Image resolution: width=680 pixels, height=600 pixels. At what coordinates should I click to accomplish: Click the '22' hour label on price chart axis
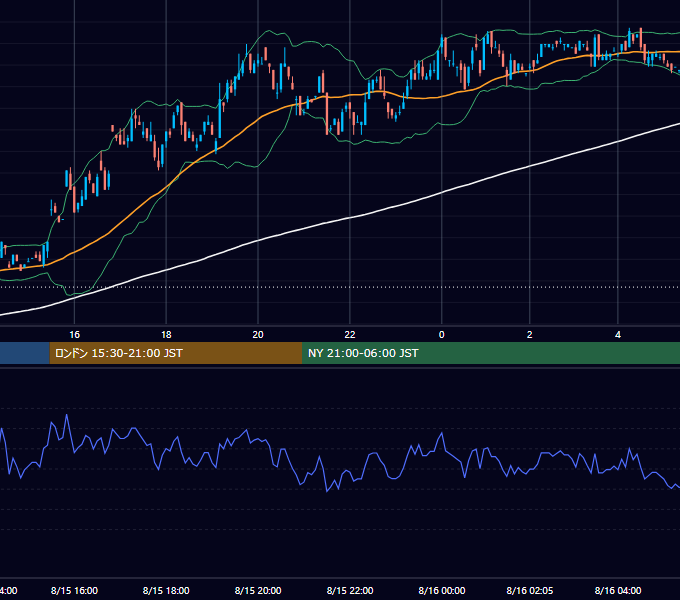coord(350,334)
